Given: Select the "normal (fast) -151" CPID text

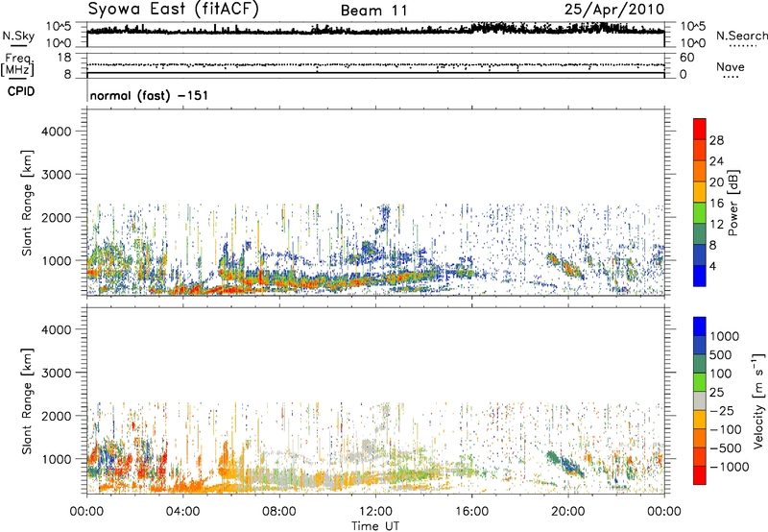Looking at the screenshot, I should pyautogui.click(x=149, y=95).
